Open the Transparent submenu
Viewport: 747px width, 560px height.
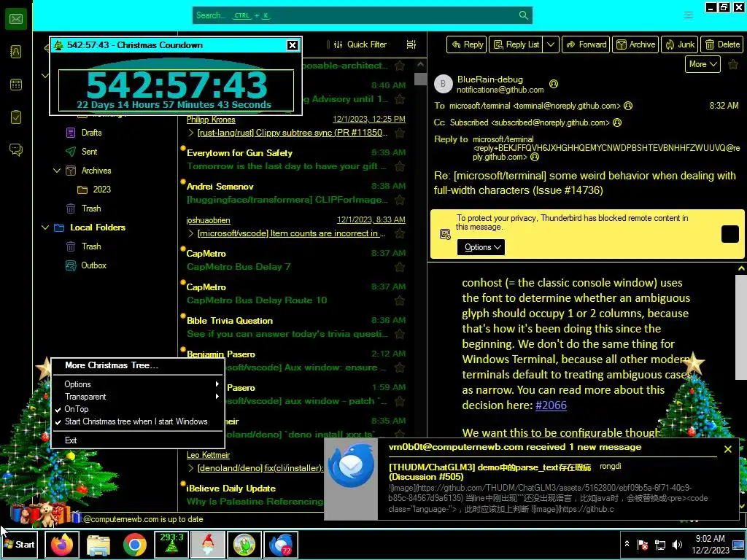[x=137, y=397]
